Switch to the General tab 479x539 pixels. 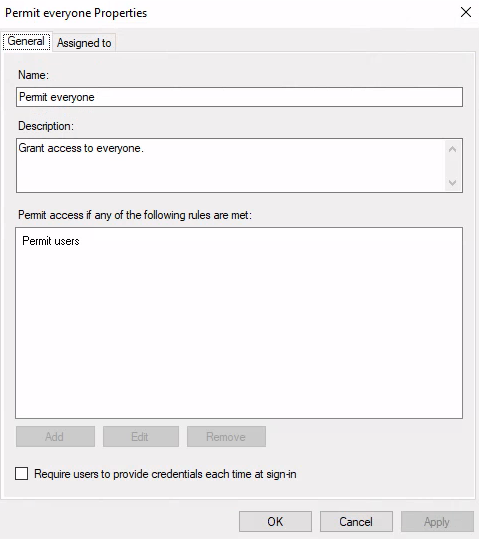26,41
